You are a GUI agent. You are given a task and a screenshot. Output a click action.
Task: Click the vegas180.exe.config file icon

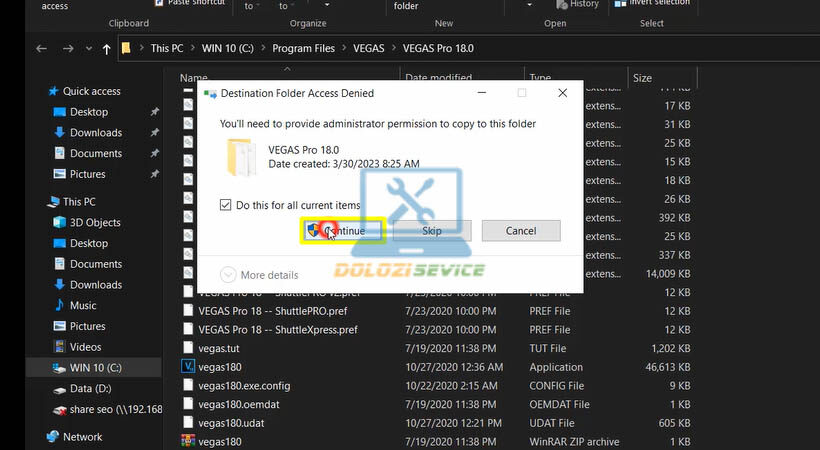(x=188, y=385)
